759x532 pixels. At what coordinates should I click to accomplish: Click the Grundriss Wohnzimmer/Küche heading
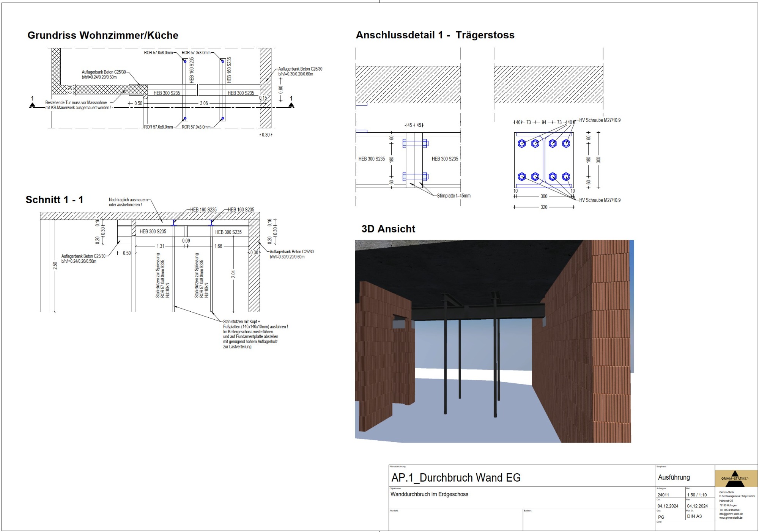tap(103, 35)
